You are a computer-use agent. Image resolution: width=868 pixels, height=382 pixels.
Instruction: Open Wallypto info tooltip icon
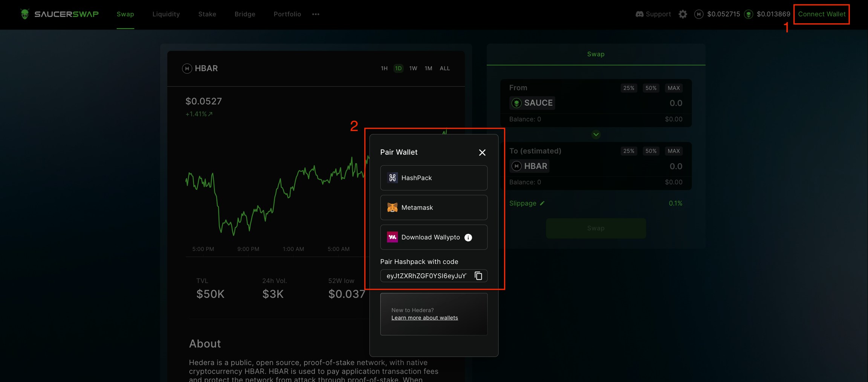[468, 237]
